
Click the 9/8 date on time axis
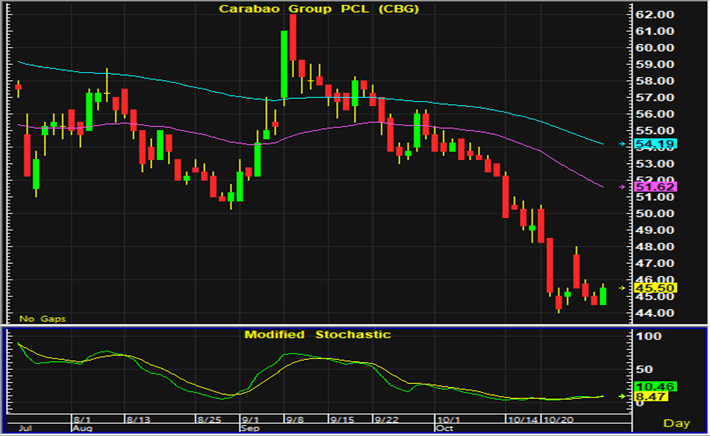[294, 421]
